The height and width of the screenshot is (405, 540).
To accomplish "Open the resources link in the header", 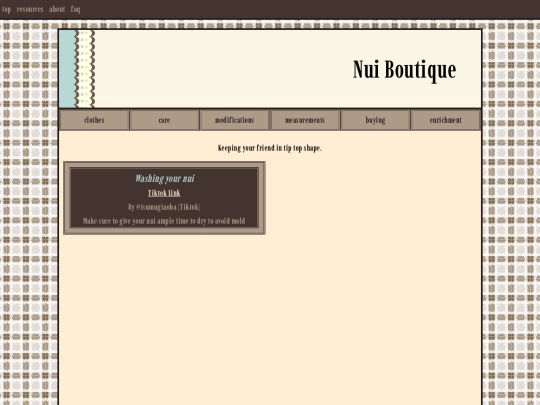I will pos(30,9).
